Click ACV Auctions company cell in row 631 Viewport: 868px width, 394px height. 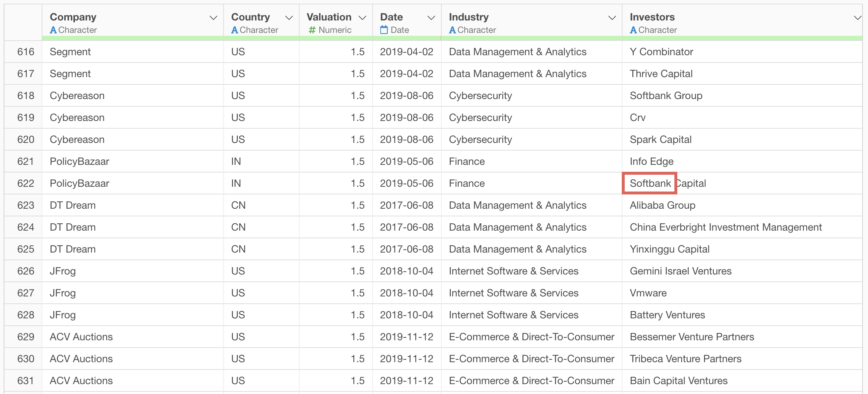tap(133, 380)
